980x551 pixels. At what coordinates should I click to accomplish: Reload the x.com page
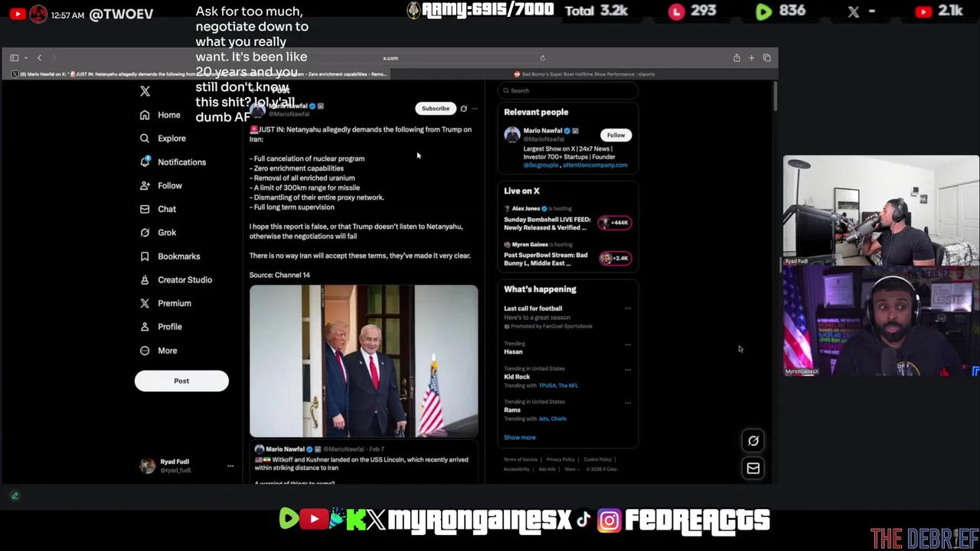coord(543,58)
